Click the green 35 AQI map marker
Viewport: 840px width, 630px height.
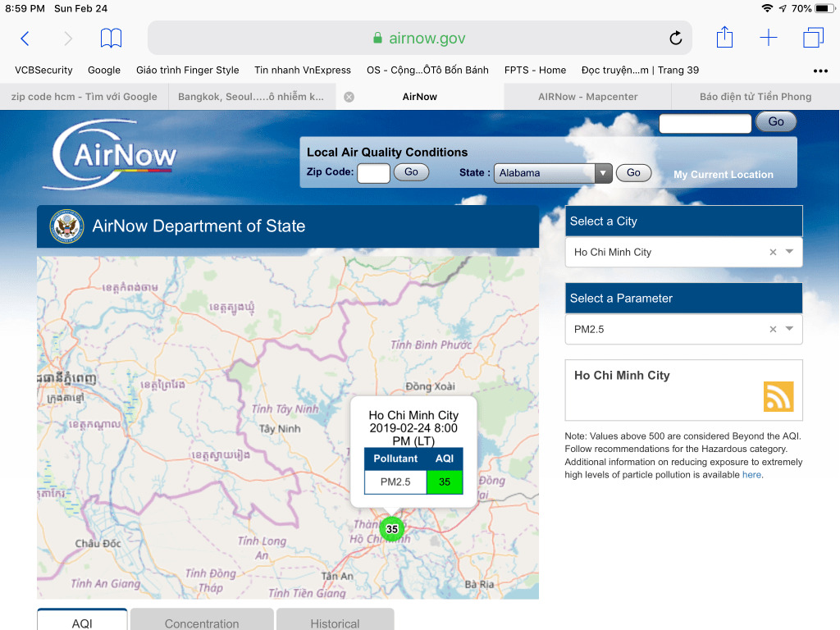[x=392, y=529]
